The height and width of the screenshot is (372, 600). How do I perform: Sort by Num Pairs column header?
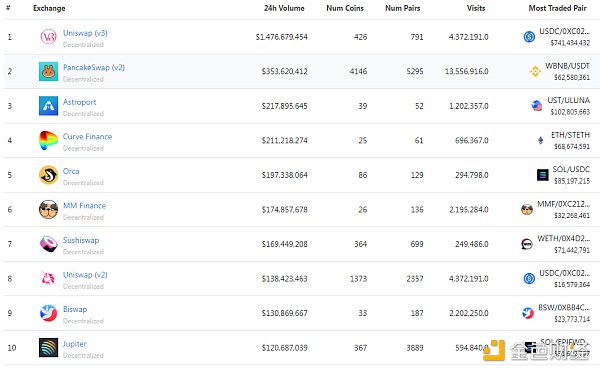point(403,8)
